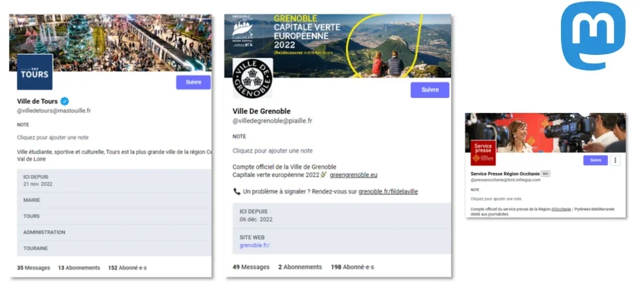The image size is (644, 286).
Task: Click the Ville de Tours avatar logo
Action: coord(35,72)
